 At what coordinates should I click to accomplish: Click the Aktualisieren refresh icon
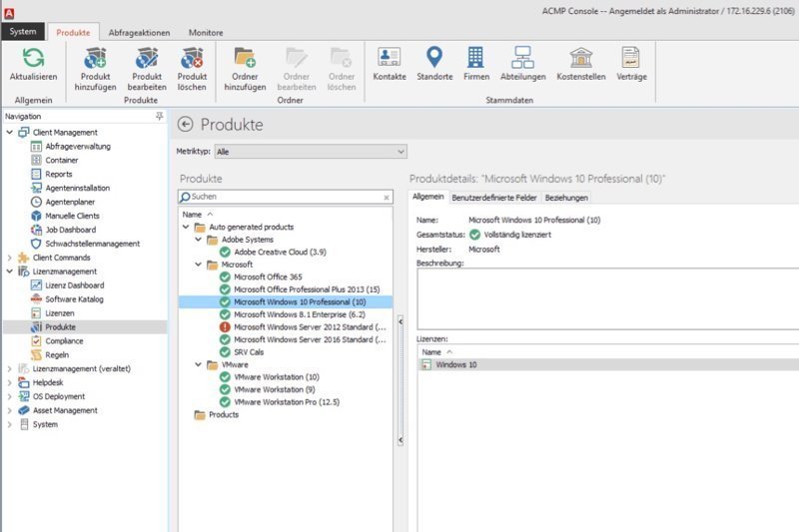click(x=33, y=58)
